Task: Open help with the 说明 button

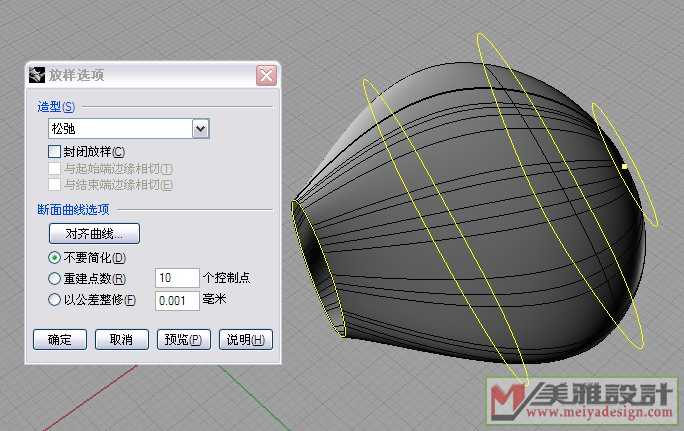Action: pos(245,339)
